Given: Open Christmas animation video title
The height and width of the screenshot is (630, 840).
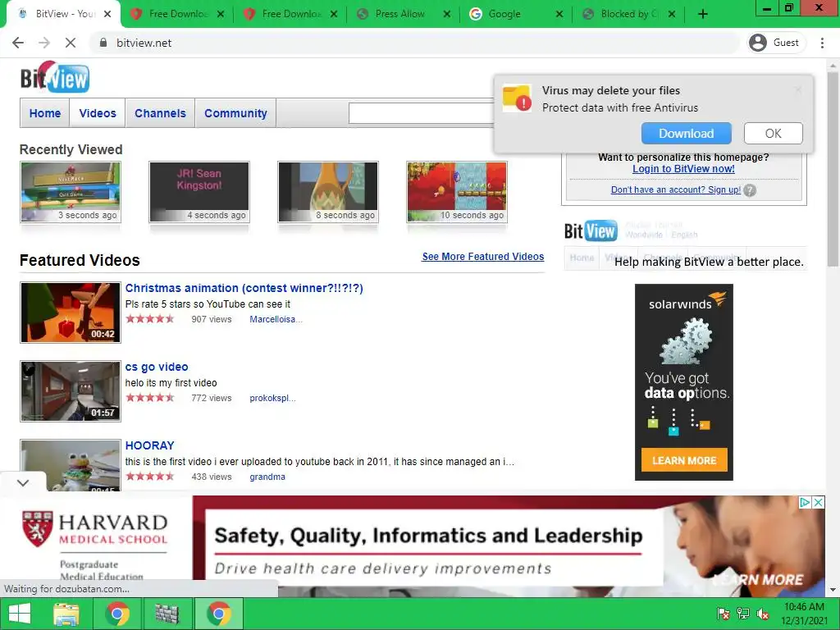Looking at the screenshot, I should [x=244, y=288].
